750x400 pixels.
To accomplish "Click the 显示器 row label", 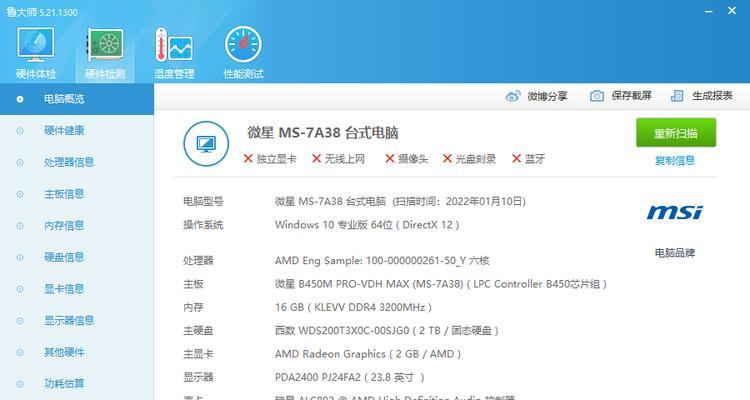I will 199,378.
